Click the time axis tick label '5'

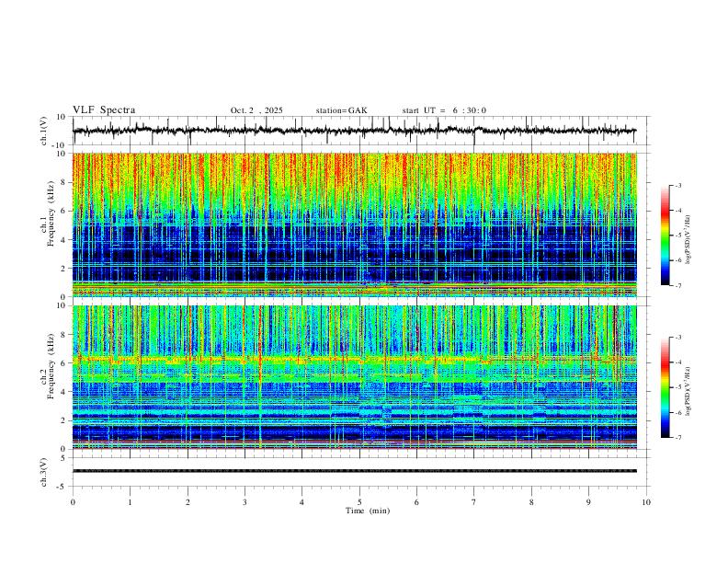[359, 502]
